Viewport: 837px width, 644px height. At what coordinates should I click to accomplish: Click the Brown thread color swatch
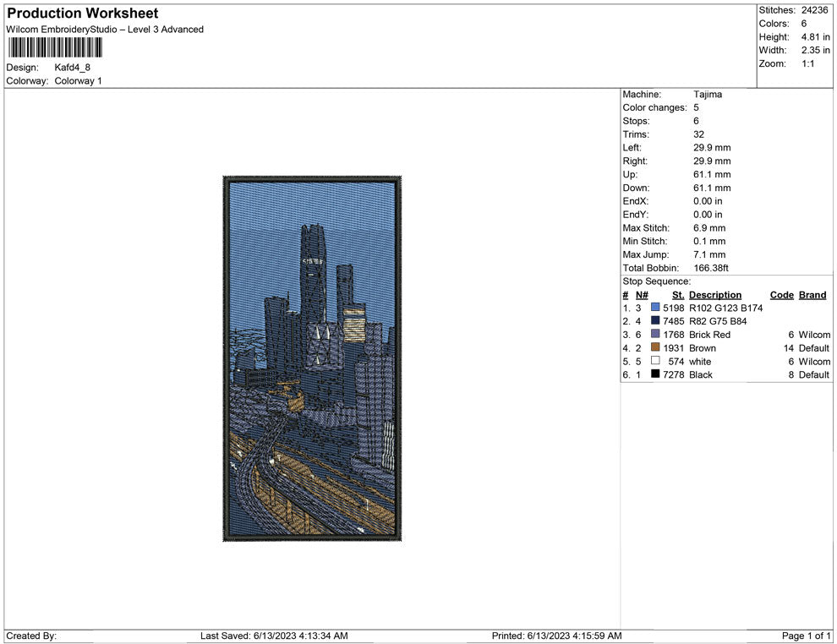click(655, 347)
